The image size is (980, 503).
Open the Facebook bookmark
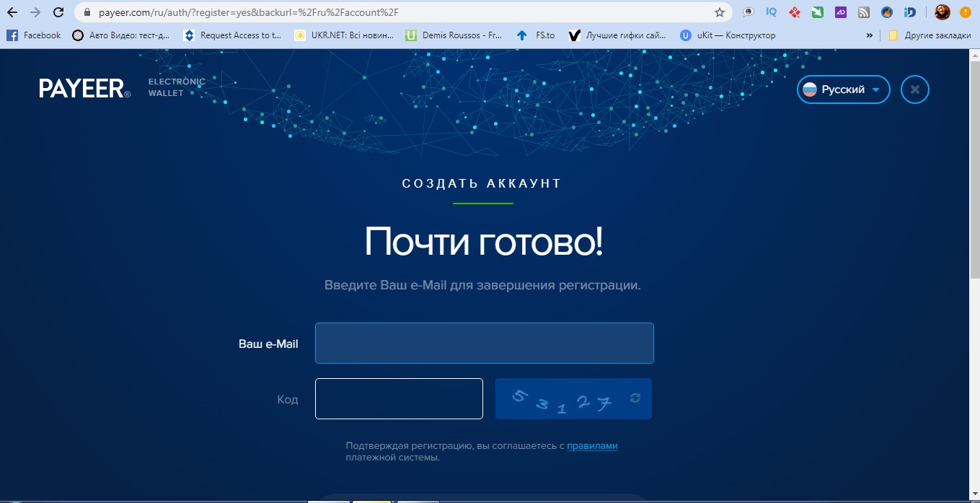pyautogui.click(x=34, y=35)
